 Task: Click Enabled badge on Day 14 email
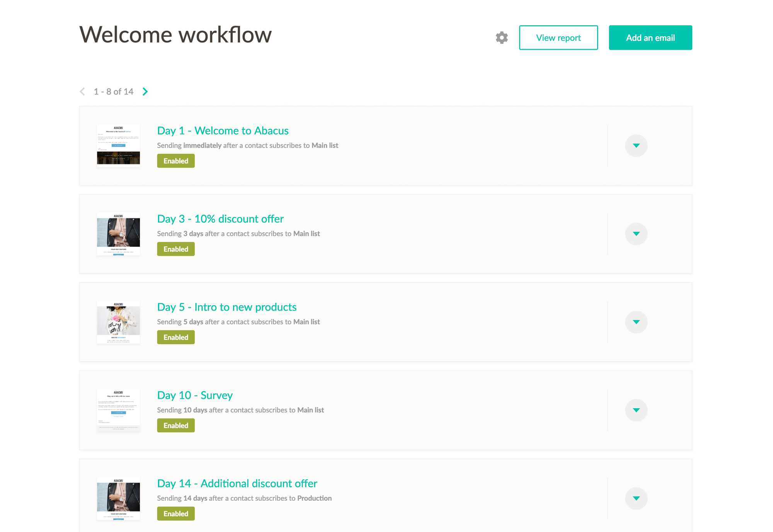coord(176,513)
